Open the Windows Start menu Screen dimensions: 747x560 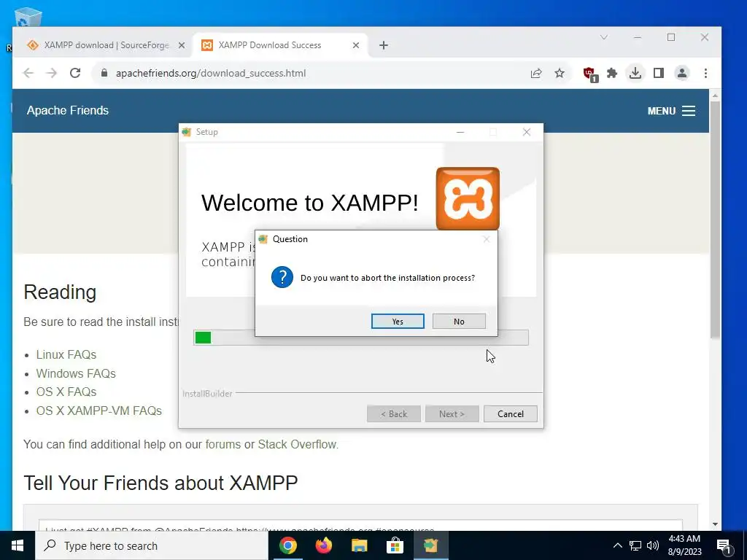pos(18,545)
